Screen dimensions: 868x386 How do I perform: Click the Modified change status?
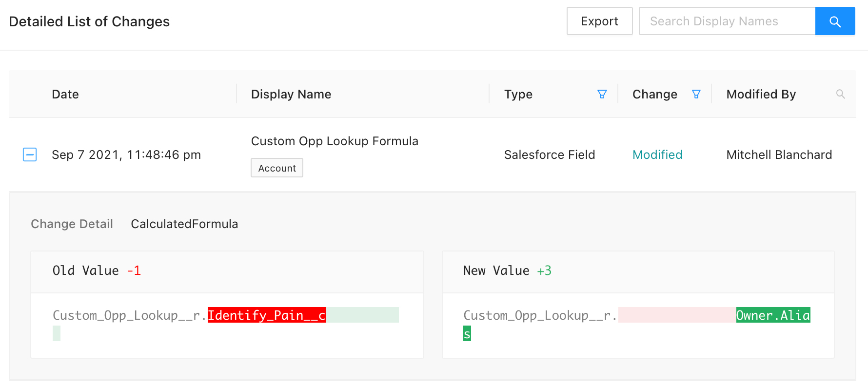pos(657,154)
